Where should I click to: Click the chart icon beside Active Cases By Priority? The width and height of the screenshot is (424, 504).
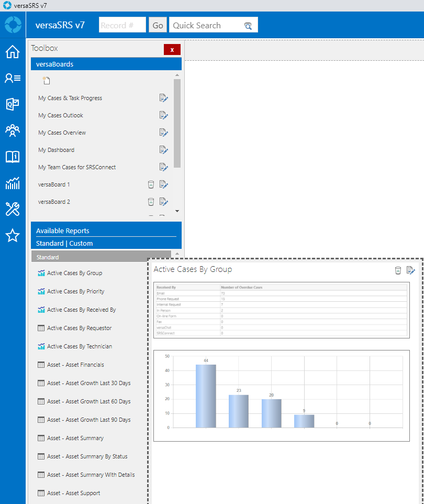coord(41,291)
